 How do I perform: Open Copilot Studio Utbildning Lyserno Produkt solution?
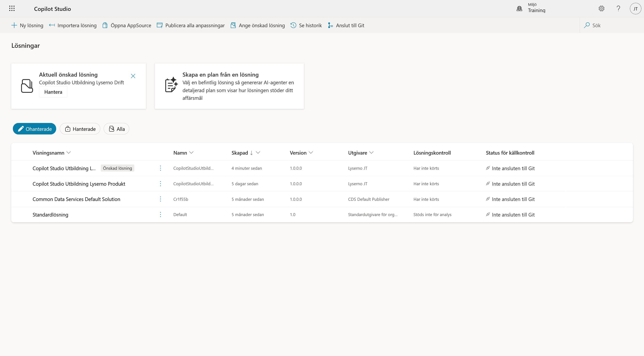tap(79, 184)
